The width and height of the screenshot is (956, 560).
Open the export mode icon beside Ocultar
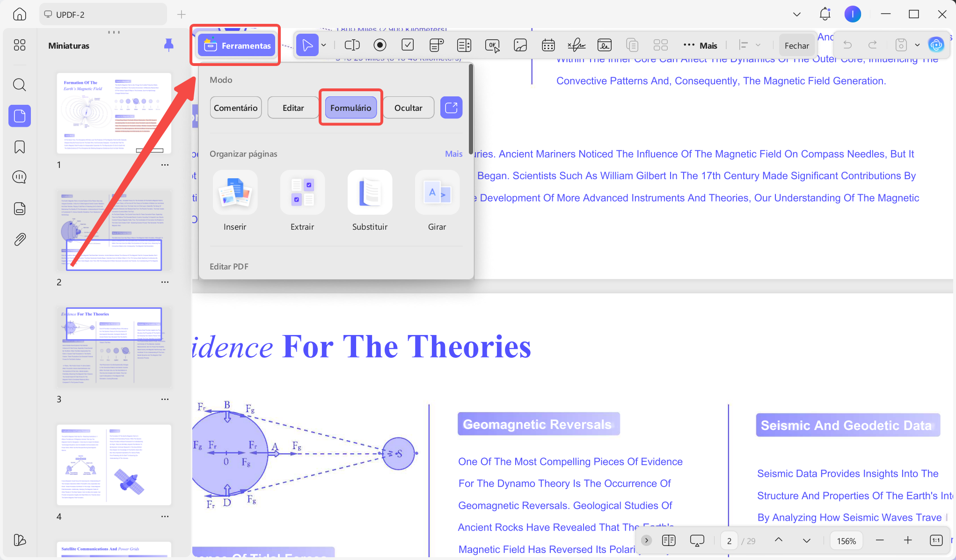pyautogui.click(x=452, y=108)
